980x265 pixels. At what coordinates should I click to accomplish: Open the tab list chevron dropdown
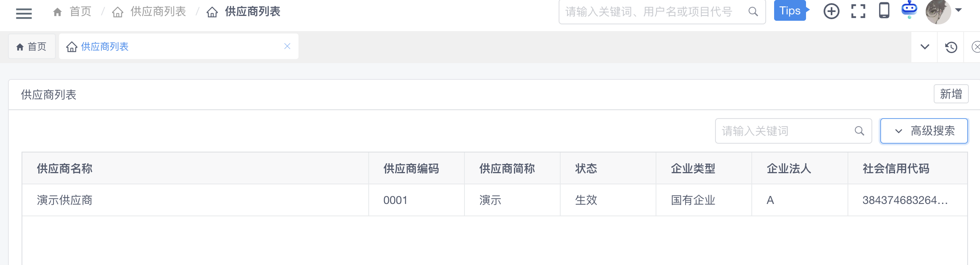pyautogui.click(x=925, y=47)
